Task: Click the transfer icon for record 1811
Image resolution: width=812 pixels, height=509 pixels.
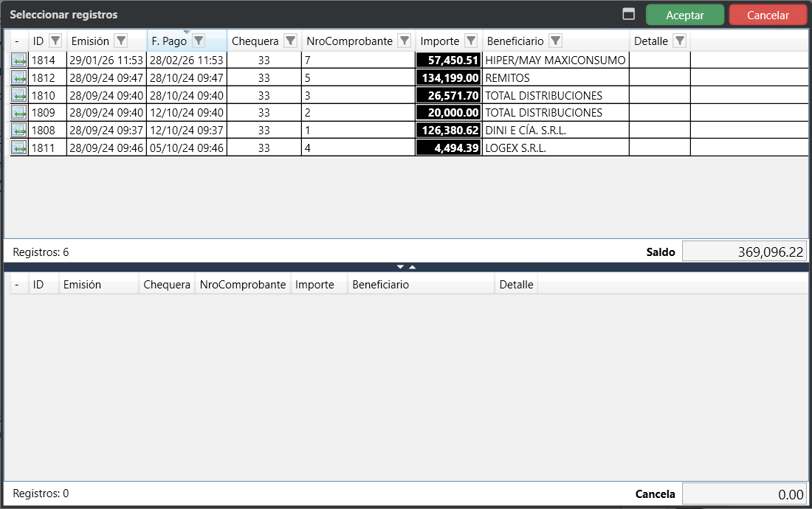Action: (18, 148)
